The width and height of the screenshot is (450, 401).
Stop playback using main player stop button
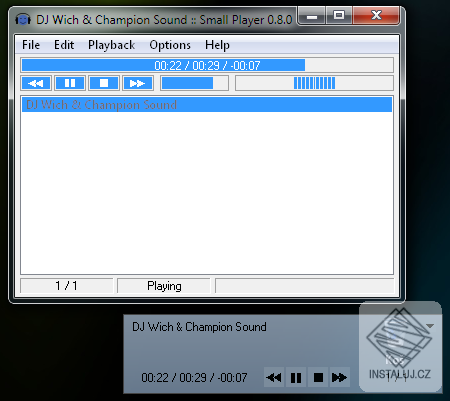pos(104,83)
